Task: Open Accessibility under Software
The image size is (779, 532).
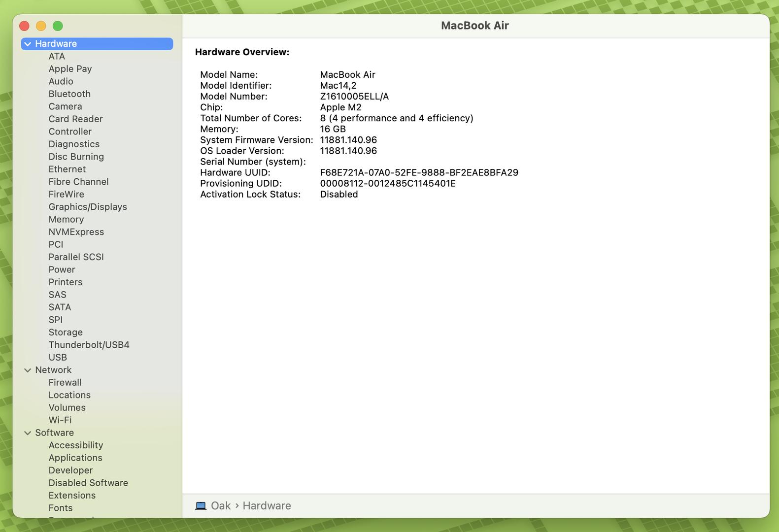Action: (75, 445)
